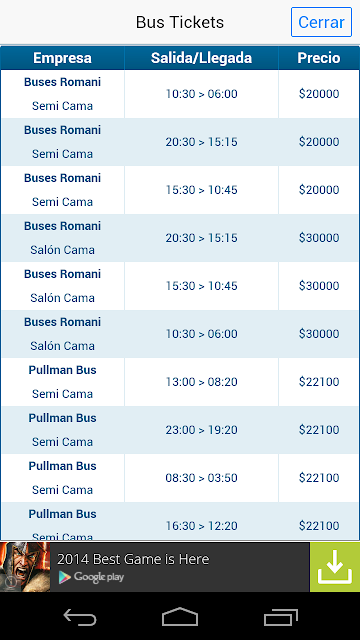Select the Pullman Bus 23:00 > 19:20 trip
The height and width of the screenshot is (640, 360).
coord(180,430)
